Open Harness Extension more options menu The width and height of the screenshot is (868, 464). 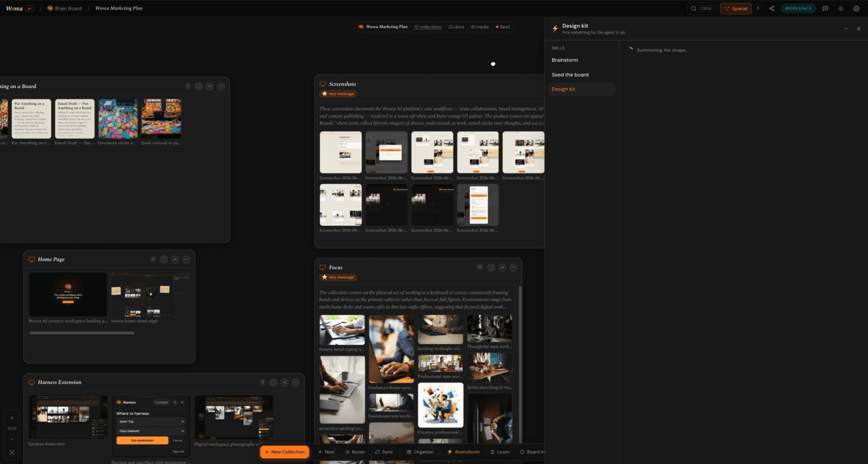point(296,383)
